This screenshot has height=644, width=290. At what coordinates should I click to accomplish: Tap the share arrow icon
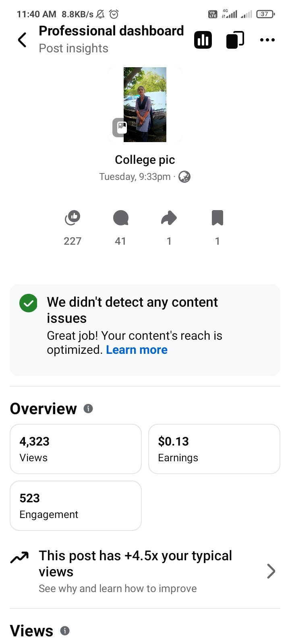click(x=169, y=218)
